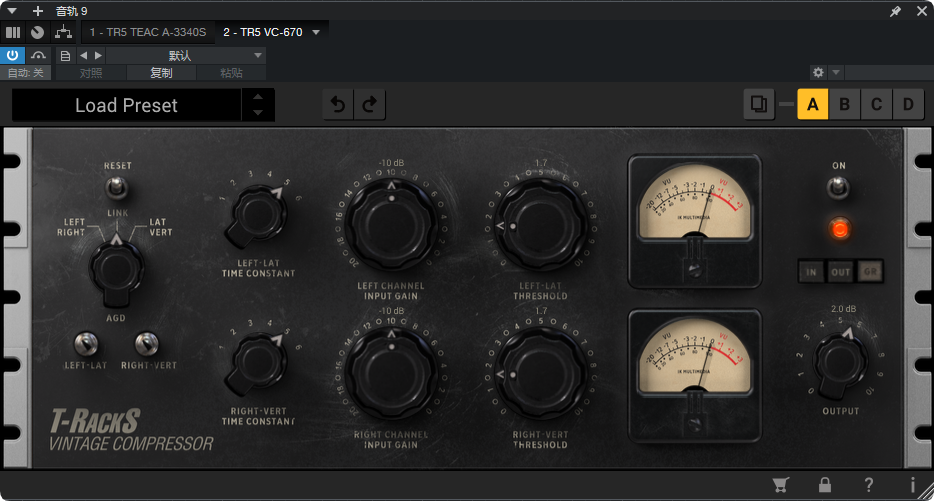
Task: Open the shopping cart store icon
Action: pos(781,485)
